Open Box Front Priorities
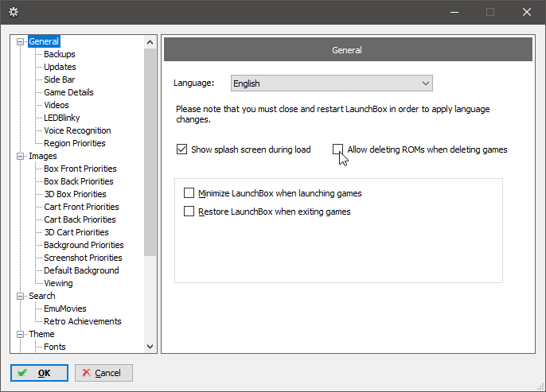This screenshot has height=392, width=546. click(x=80, y=169)
